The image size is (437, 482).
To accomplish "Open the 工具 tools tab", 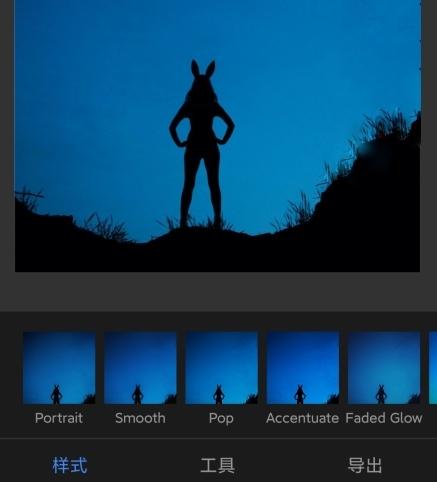I will 217,465.
